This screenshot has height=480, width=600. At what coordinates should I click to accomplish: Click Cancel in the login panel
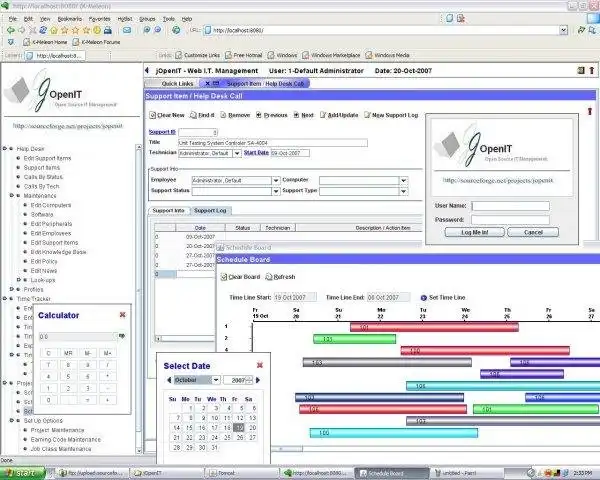[x=533, y=232]
